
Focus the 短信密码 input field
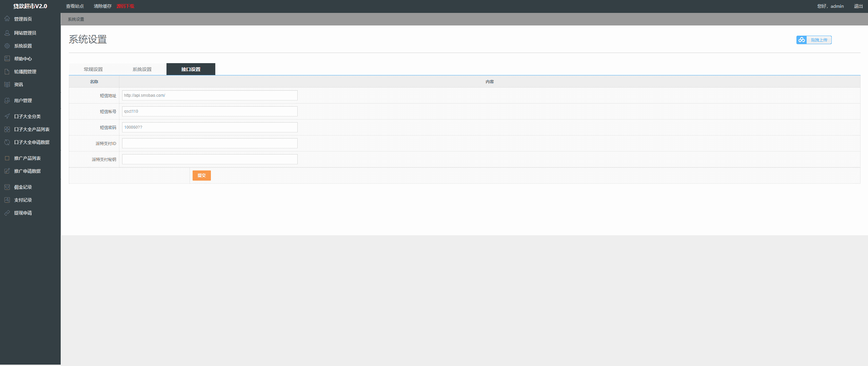click(210, 127)
